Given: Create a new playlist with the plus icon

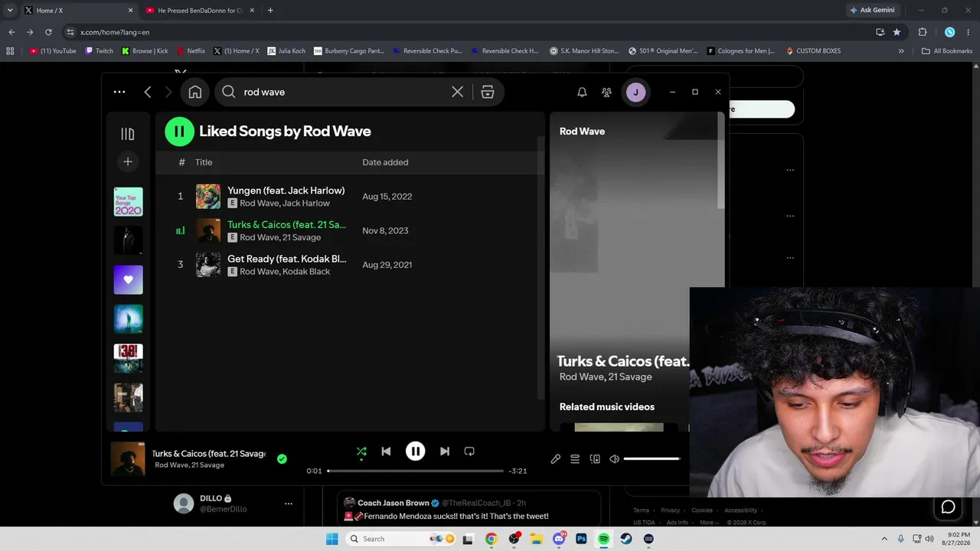Looking at the screenshot, I should click(x=128, y=161).
